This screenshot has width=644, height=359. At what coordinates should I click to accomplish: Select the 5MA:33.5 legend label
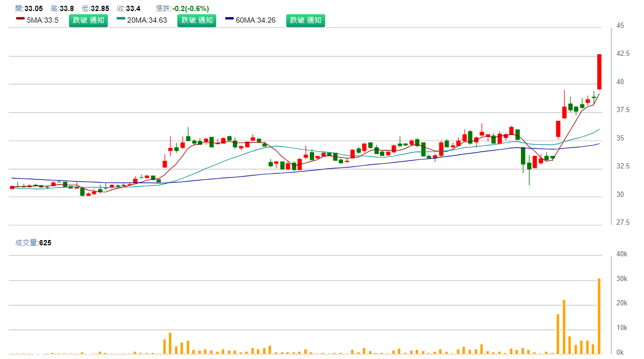[42, 21]
